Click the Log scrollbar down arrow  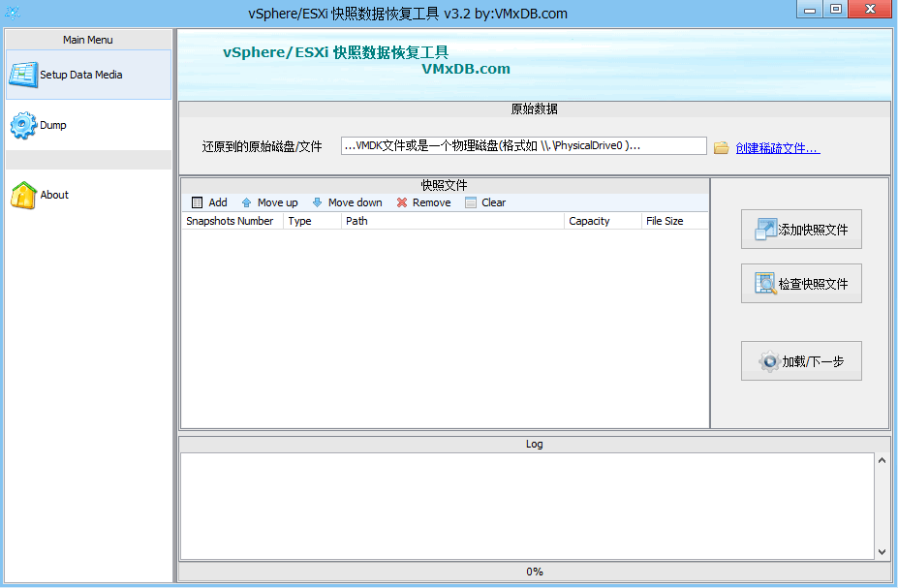tap(882, 552)
